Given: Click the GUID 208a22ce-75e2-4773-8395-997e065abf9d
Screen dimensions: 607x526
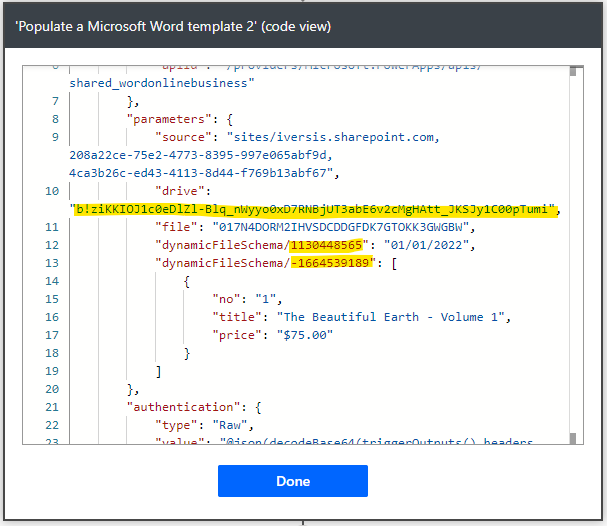Looking at the screenshot, I should point(197,155).
